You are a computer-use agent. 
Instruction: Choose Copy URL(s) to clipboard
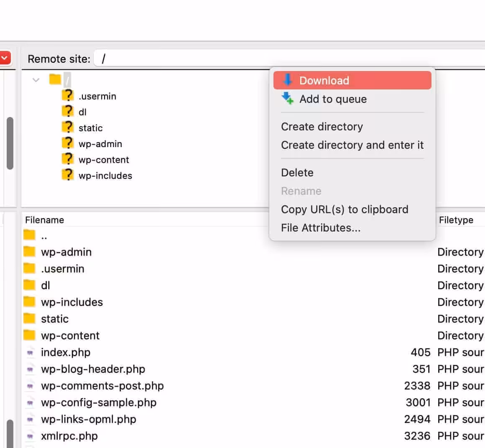(345, 209)
